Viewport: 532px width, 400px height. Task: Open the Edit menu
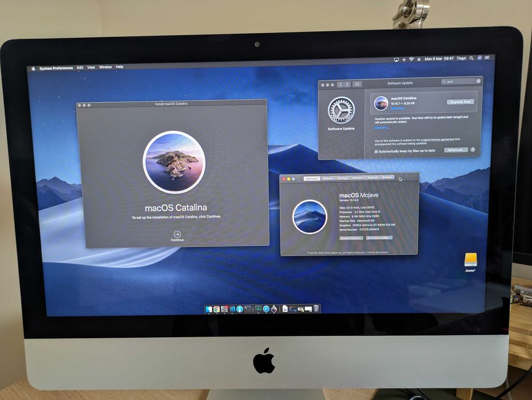[x=80, y=67]
